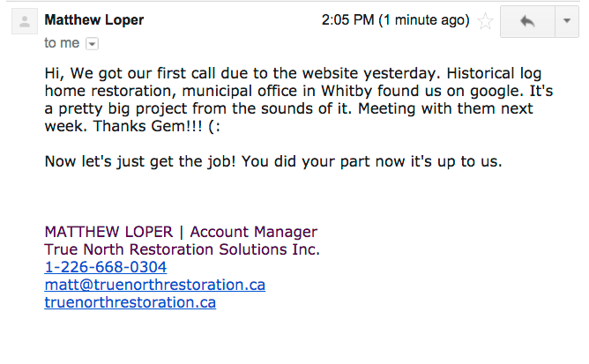Screen dimensions: 589x364
Task: Click the "to me" recipient text
Action: [62, 43]
